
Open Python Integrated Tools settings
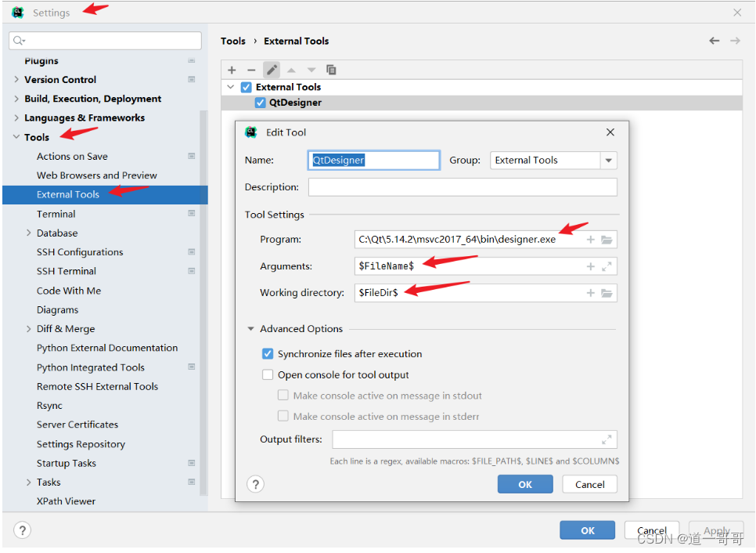click(91, 367)
